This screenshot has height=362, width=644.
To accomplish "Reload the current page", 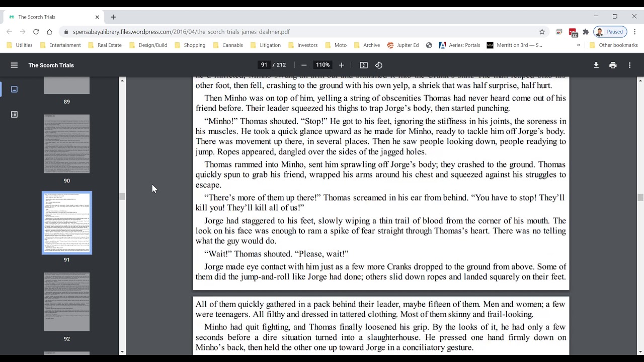I will (x=36, y=32).
